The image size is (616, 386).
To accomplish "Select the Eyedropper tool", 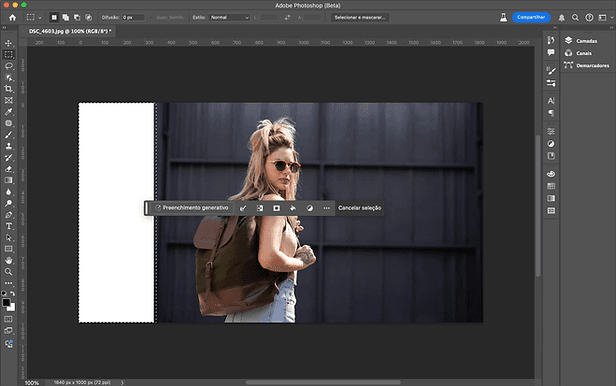I will 8,112.
